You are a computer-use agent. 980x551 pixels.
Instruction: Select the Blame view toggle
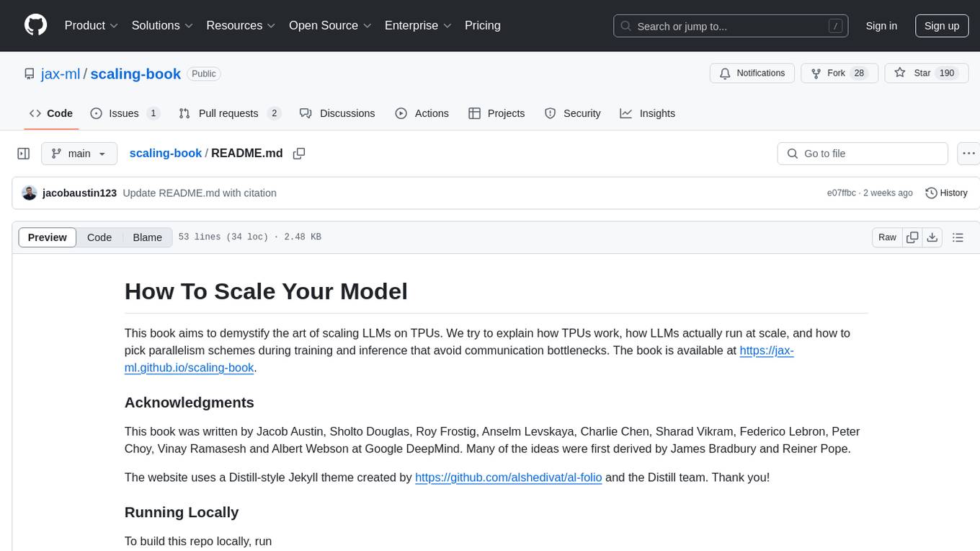(x=147, y=237)
